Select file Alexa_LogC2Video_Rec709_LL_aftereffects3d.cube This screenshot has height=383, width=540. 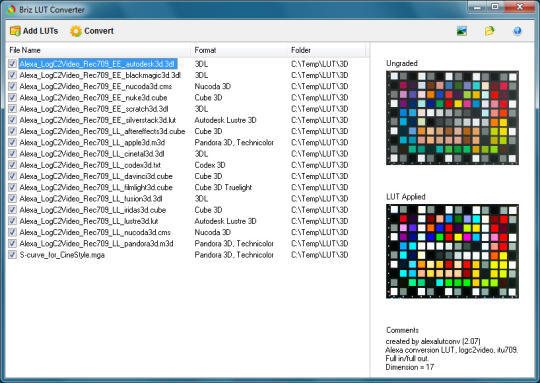point(102,131)
